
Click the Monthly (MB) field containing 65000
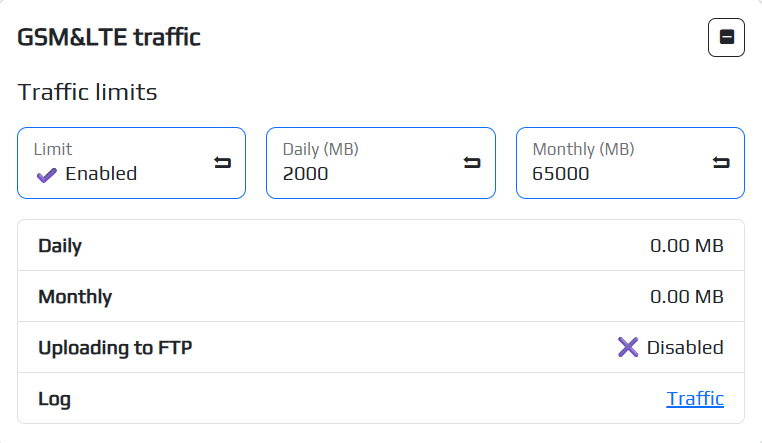click(610, 174)
